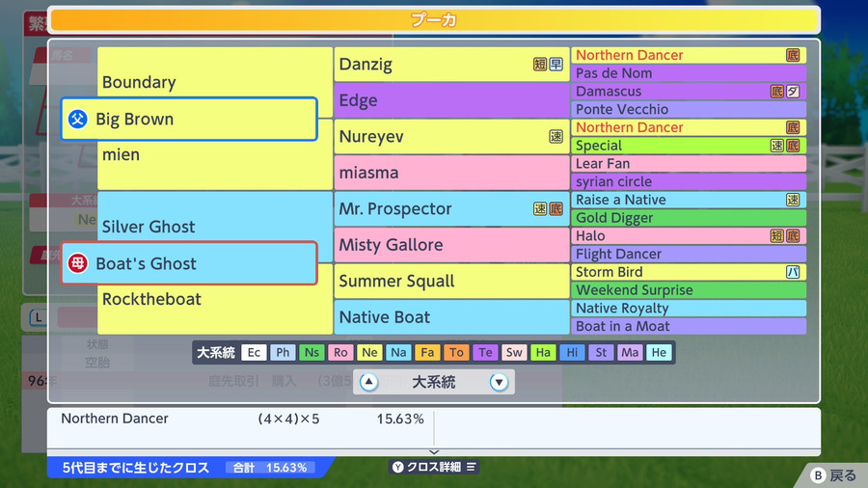
Task: Select the St lineage swatch
Action: [601, 352]
